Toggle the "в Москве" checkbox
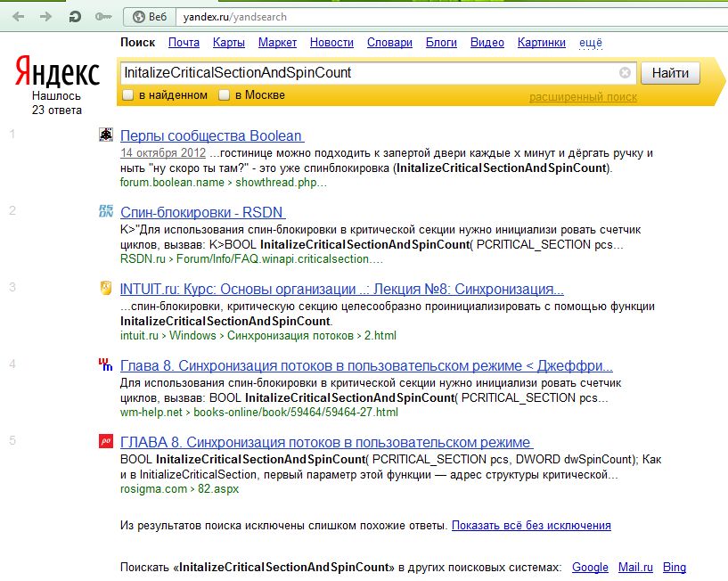Screen dimensions: 728x581 [225, 95]
